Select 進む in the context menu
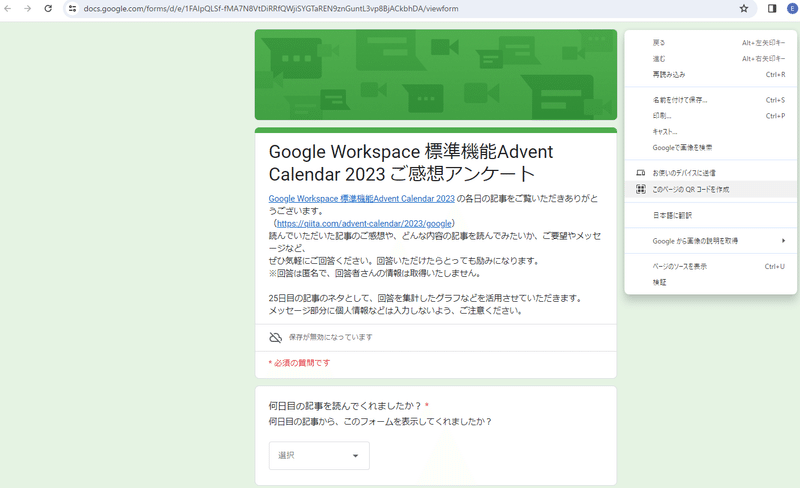The width and height of the screenshot is (800, 488). click(711, 59)
